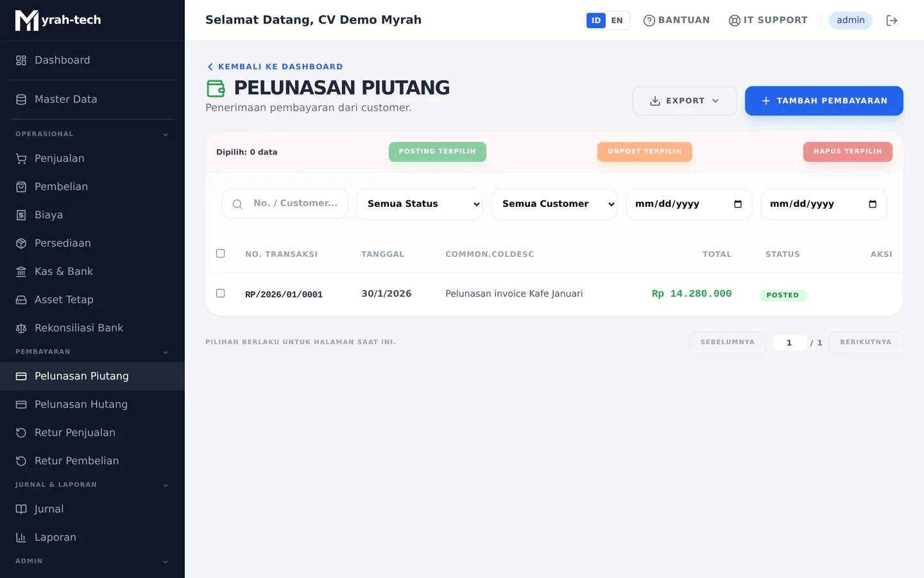Click the Retur Penjualan return icon

[x=21, y=433]
